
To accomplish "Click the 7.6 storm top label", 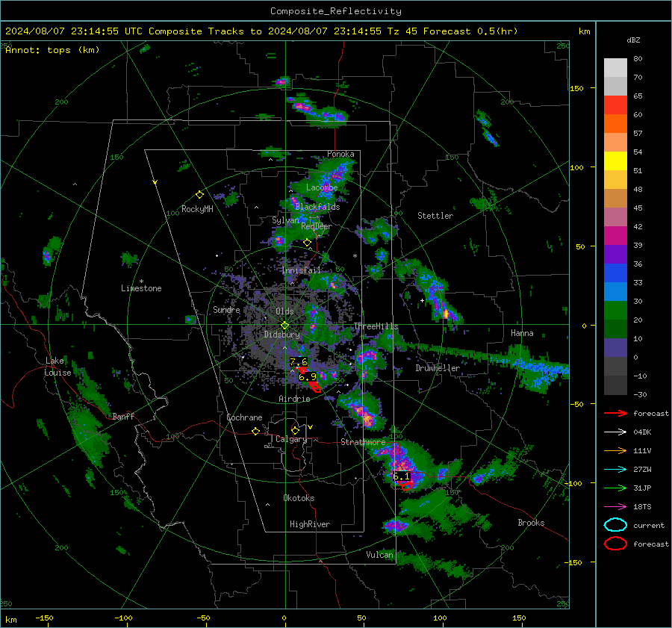I will [298, 362].
